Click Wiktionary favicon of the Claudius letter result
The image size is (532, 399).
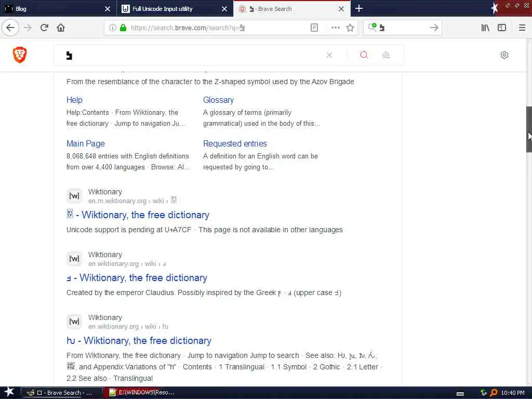coord(74,259)
